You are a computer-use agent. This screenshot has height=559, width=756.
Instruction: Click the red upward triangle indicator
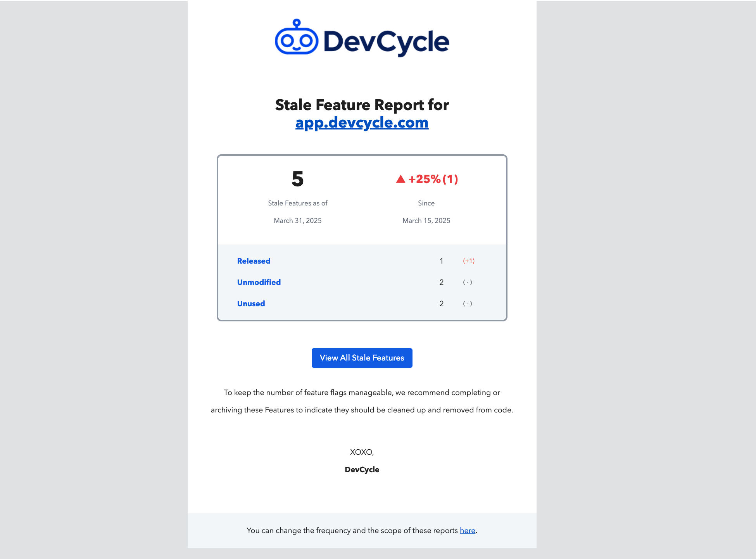point(400,179)
